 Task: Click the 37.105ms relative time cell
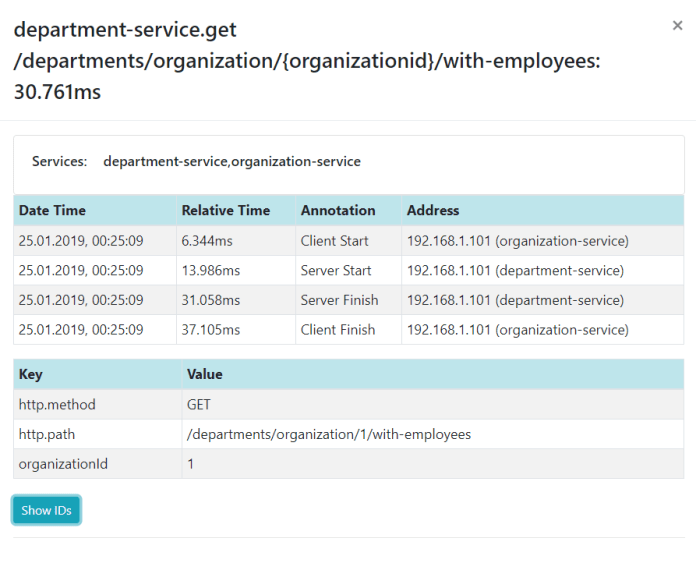tap(210, 330)
